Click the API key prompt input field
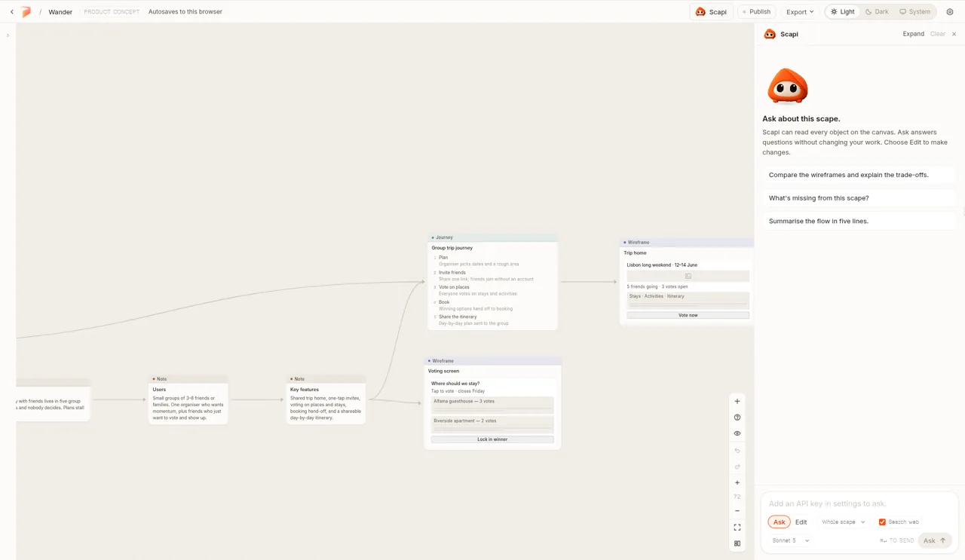 tap(859, 503)
